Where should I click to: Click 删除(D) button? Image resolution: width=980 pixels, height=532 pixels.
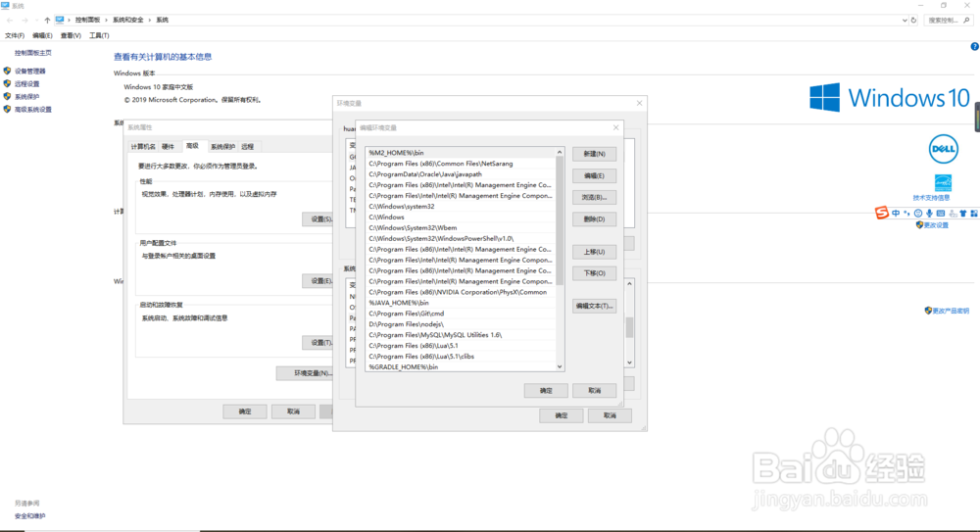595,219
